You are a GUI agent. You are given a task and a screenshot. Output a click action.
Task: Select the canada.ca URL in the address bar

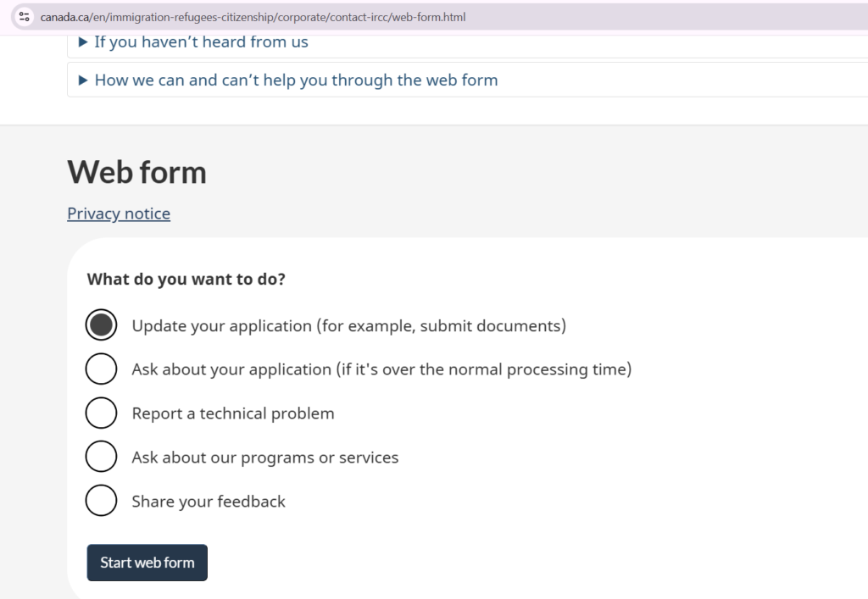pos(253,17)
